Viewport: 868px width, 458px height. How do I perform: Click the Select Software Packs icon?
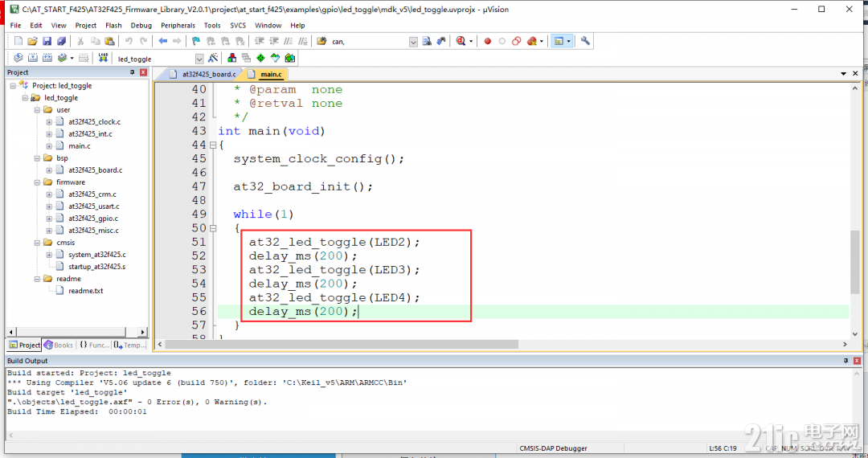point(275,58)
